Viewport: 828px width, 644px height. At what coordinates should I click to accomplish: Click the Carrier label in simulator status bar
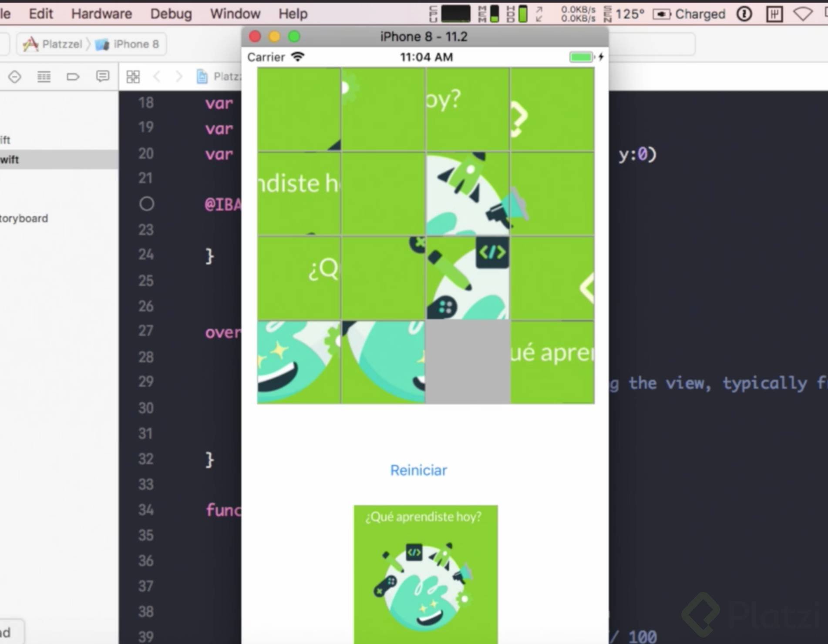[x=266, y=57]
